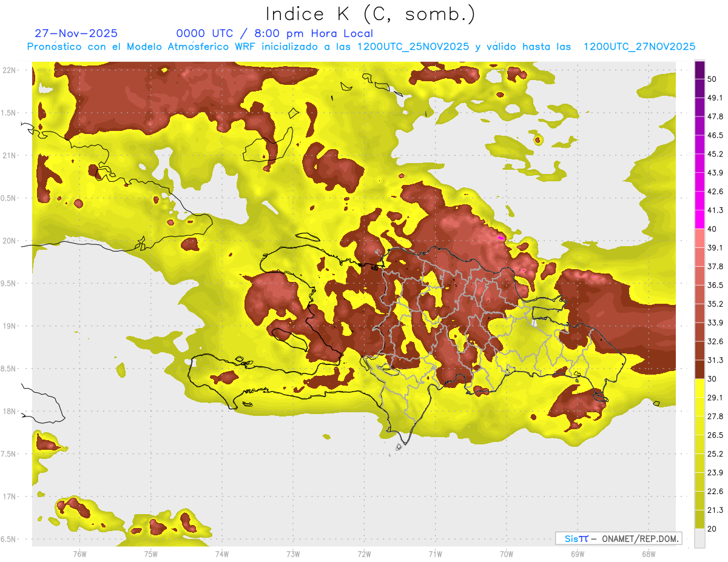728x562 pixels.
Task: Click the '27-Nov-2025' date text
Action: pyautogui.click(x=76, y=33)
